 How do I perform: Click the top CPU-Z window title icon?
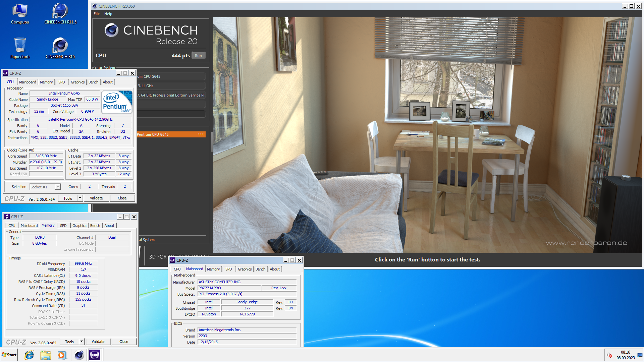[x=5, y=73]
